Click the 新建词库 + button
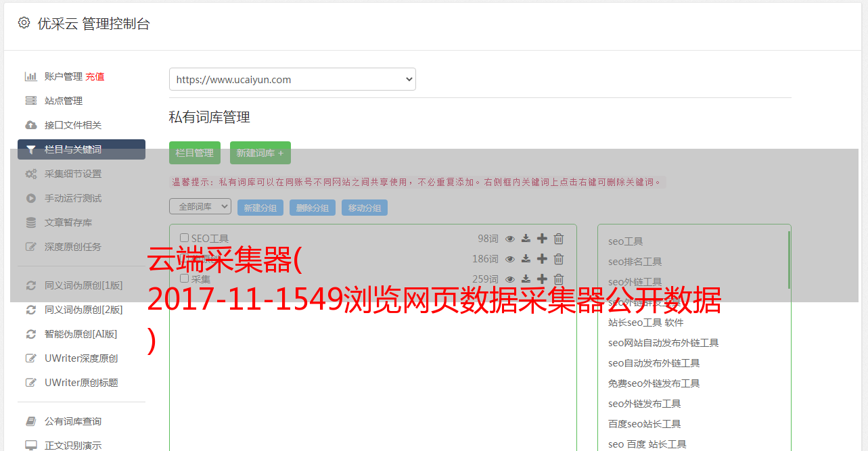 pos(260,153)
